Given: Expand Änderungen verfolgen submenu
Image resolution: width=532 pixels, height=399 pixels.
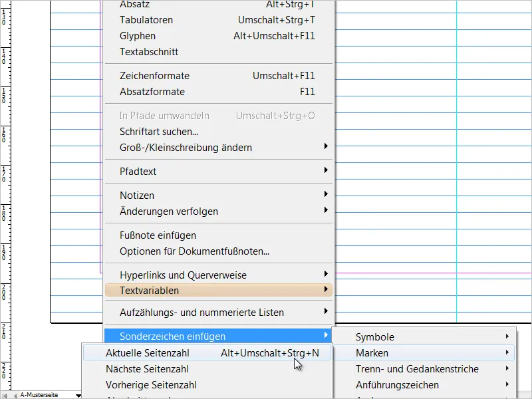Looking at the screenshot, I should (219, 211).
